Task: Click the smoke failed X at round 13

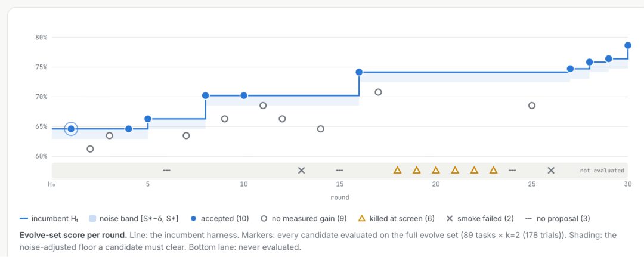Action: point(302,171)
